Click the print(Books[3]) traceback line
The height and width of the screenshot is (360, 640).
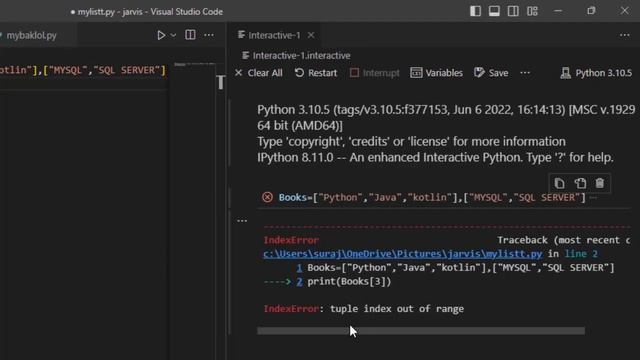coord(349,282)
